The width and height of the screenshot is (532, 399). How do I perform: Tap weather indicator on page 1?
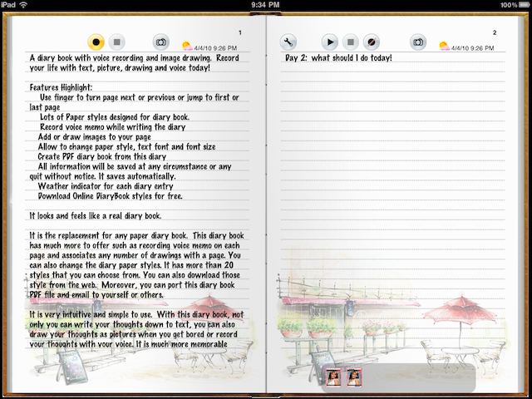(x=187, y=47)
